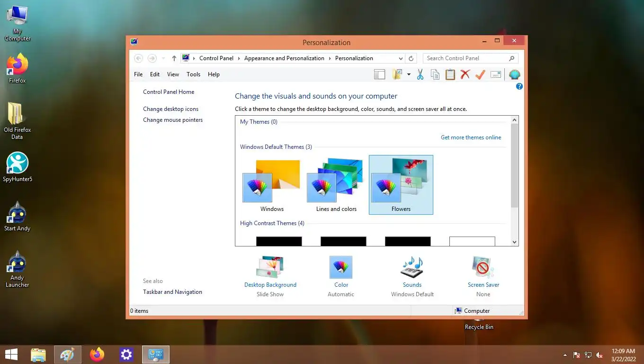Open the Paint palette taskbar icon
This screenshot has height=364, width=644.
tap(67, 355)
